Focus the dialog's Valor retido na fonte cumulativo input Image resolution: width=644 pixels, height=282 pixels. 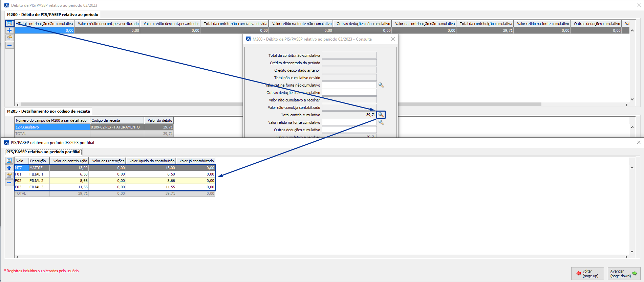349,122
